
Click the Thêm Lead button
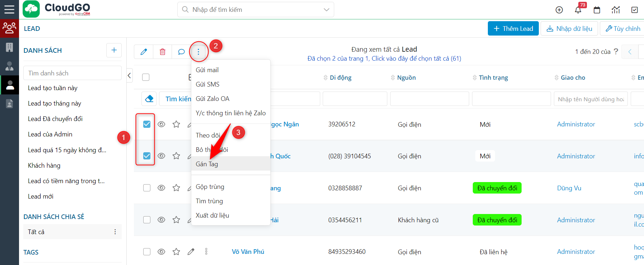513,28
